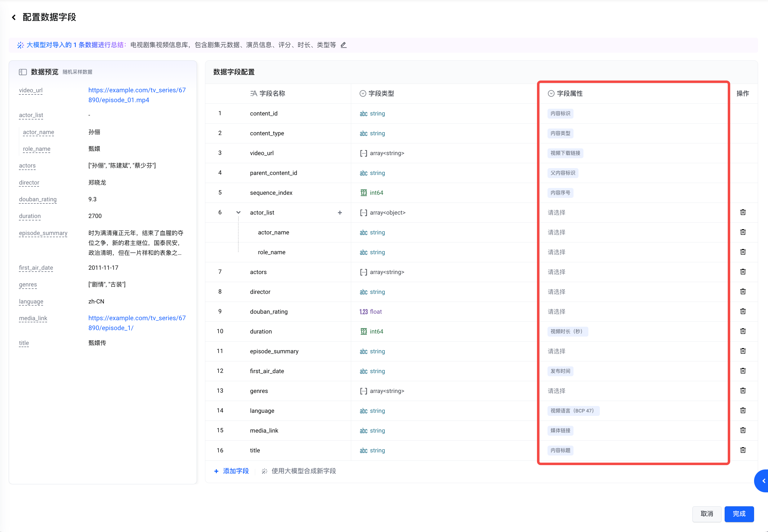
Task: Click the plus icon in the actor_list row
Action: 340,213
